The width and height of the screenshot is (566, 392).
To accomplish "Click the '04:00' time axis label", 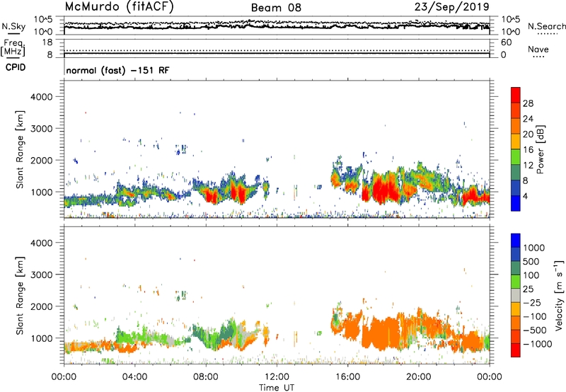I will point(135,377).
